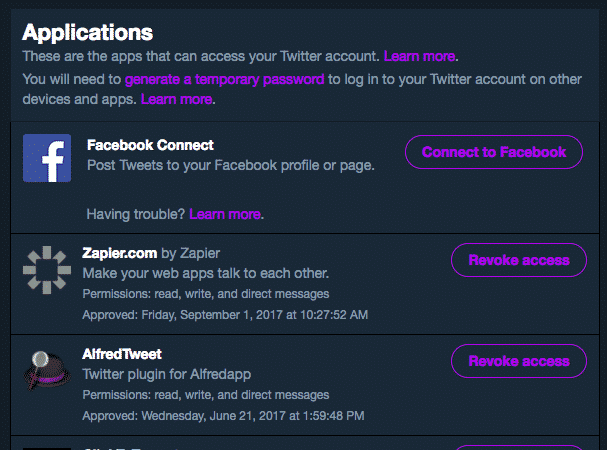Click 'Make your web apps talk' description
Viewport: 607px width, 450px height.
point(206,273)
